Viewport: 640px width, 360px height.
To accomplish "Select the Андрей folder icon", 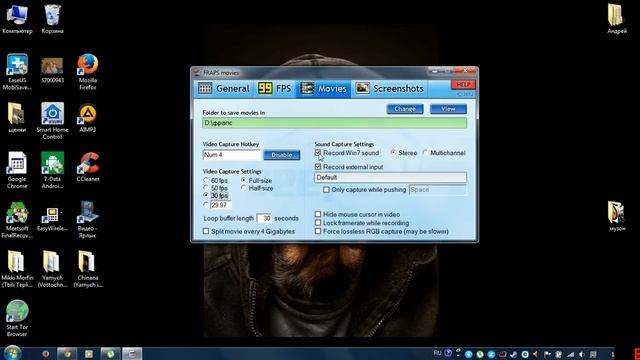I will pyautogui.click(x=616, y=18).
